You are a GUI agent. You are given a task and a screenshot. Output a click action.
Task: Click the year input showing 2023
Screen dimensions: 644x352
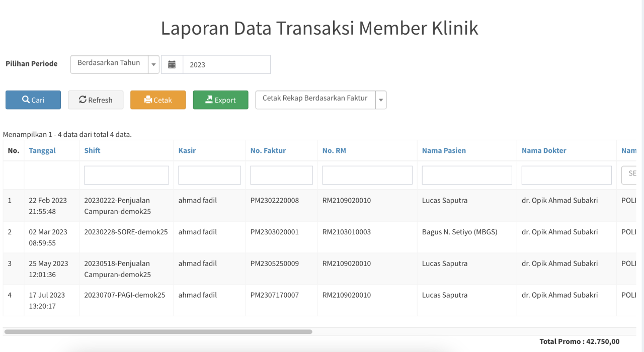226,64
